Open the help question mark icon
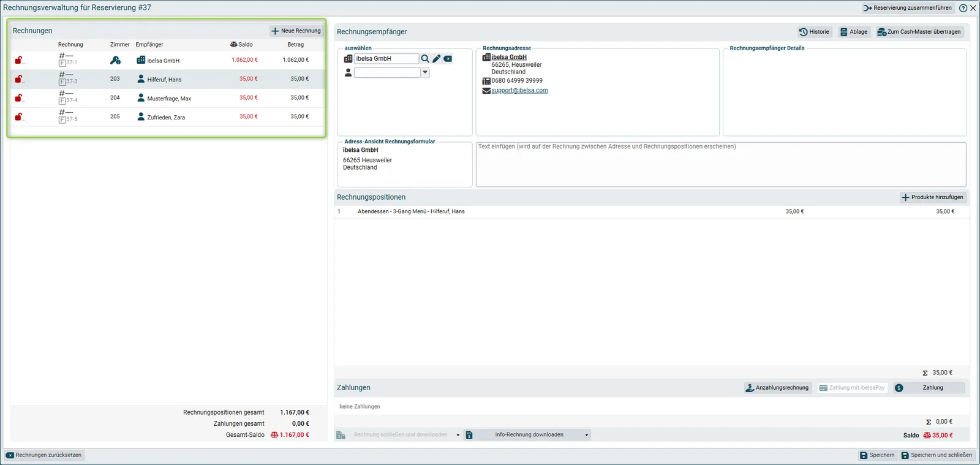980x465 pixels. click(x=963, y=8)
